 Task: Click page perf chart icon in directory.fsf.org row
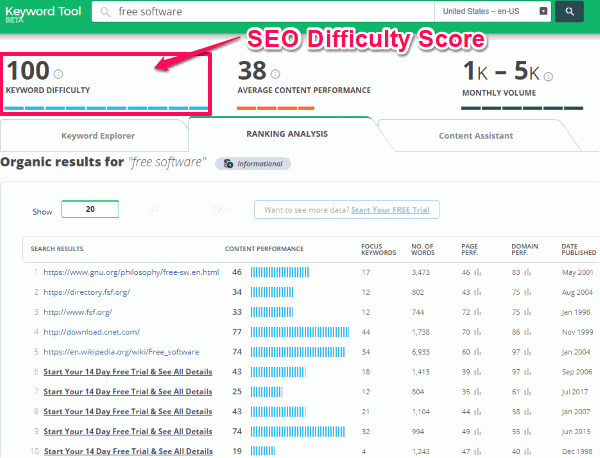478,292
